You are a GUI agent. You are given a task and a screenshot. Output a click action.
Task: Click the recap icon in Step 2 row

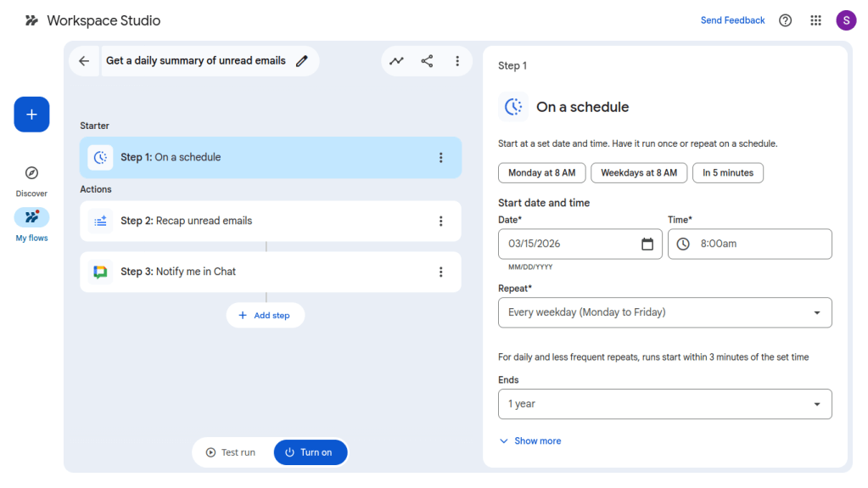(100, 221)
